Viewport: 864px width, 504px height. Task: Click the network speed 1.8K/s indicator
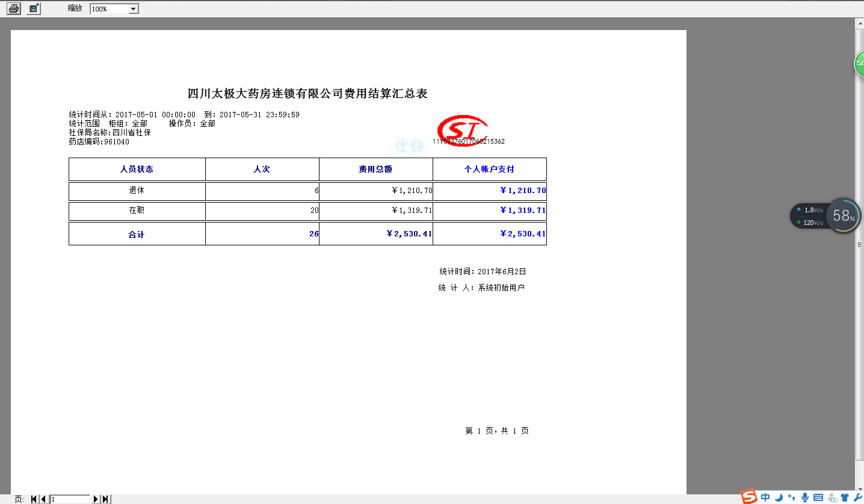[x=809, y=210]
